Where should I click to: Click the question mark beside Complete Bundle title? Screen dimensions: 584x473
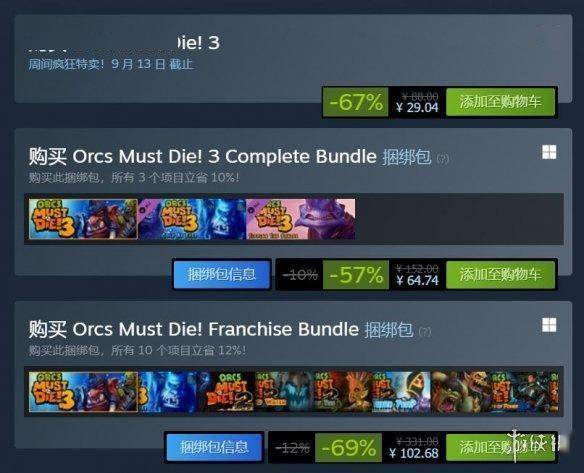tap(443, 159)
